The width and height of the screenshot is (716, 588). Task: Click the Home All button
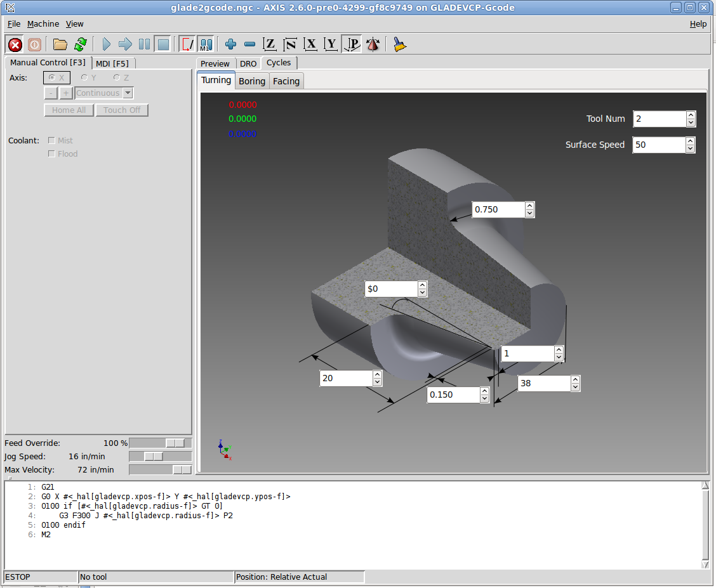(x=69, y=110)
